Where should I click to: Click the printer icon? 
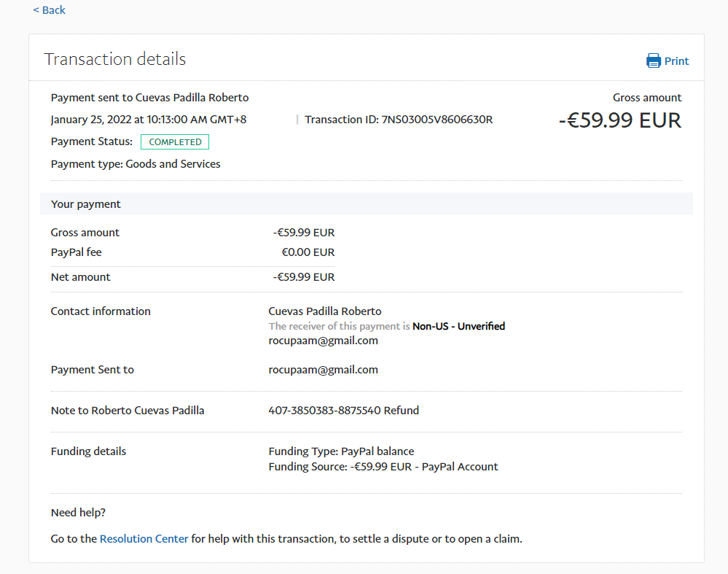tap(653, 61)
